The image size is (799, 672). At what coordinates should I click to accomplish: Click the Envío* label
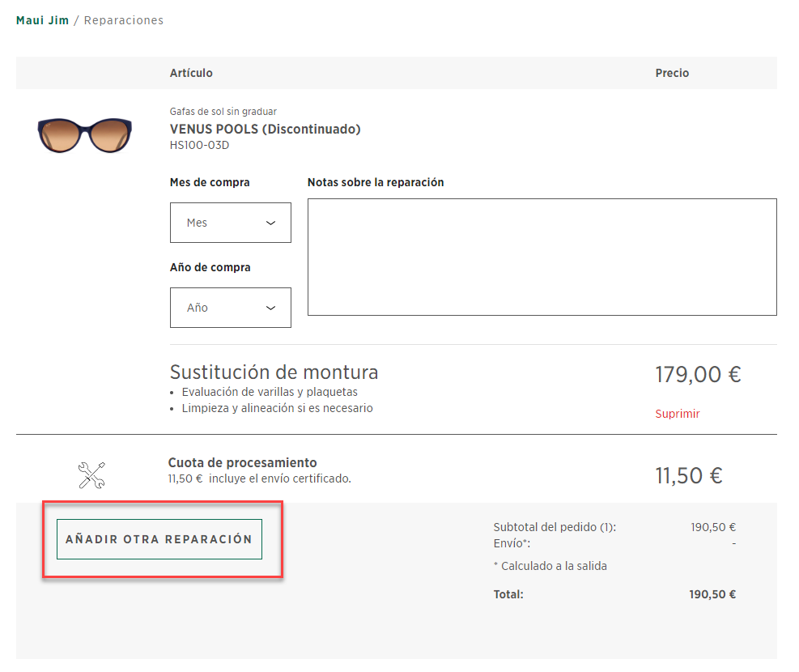pyautogui.click(x=512, y=543)
